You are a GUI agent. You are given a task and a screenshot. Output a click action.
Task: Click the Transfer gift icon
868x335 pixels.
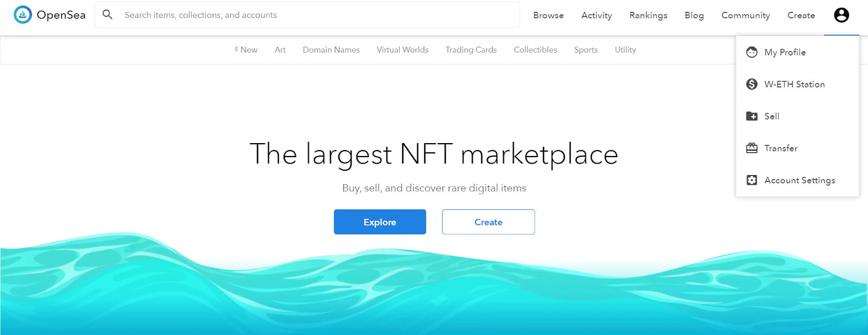(x=752, y=148)
